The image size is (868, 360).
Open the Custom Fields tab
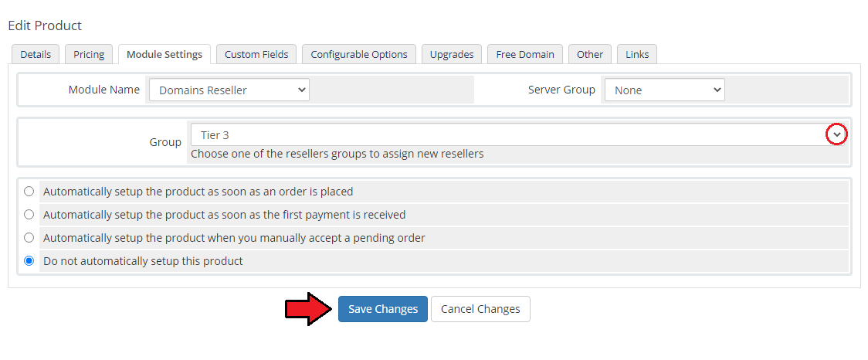tap(256, 54)
